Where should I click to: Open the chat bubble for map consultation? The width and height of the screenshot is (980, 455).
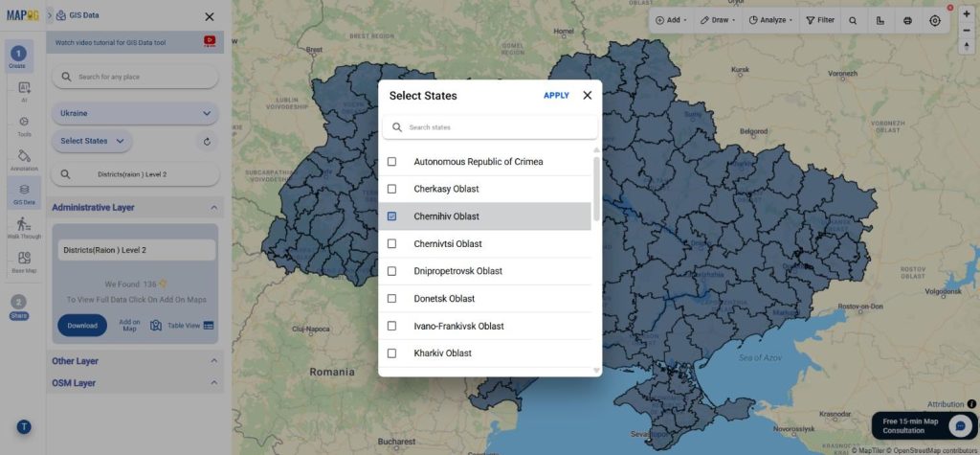[x=959, y=425]
